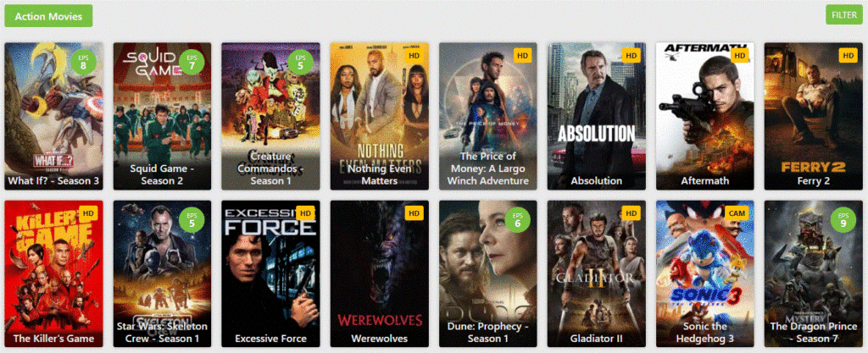Image resolution: width=868 pixels, height=353 pixels.
Task: Click the EPS 9 badge on The Dragon Prince
Action: [843, 220]
